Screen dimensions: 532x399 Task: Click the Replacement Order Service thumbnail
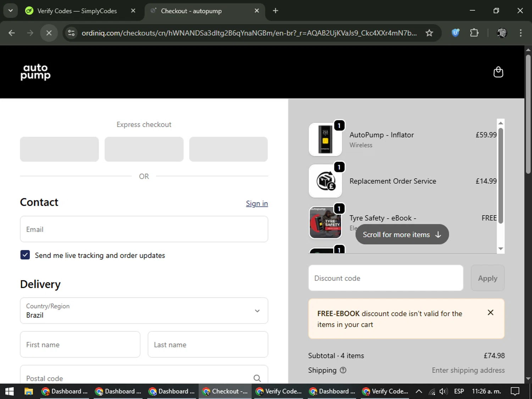(x=325, y=181)
